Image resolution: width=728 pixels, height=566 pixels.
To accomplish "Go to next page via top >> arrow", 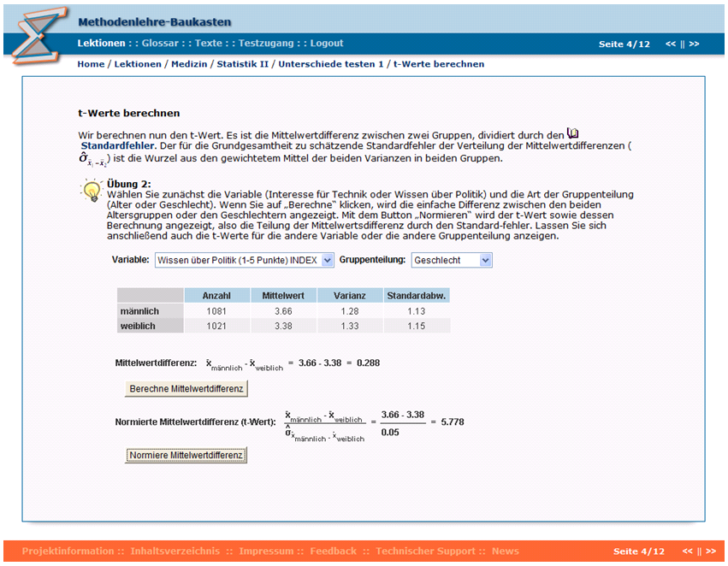I will coord(694,44).
